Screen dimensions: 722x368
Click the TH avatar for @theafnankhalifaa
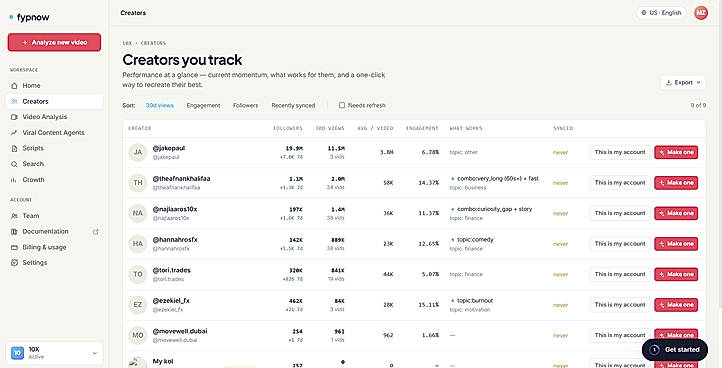point(138,183)
